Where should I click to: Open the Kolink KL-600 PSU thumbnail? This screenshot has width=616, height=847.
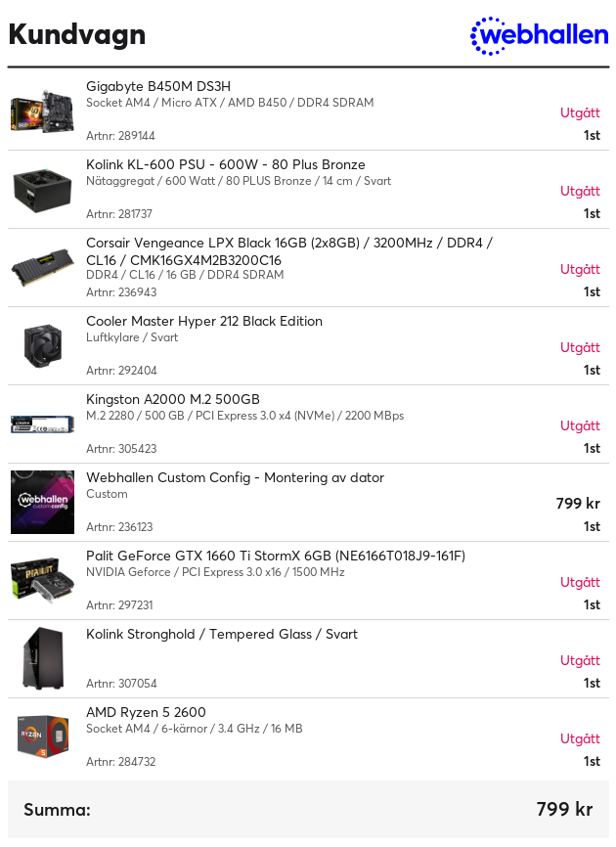42,189
